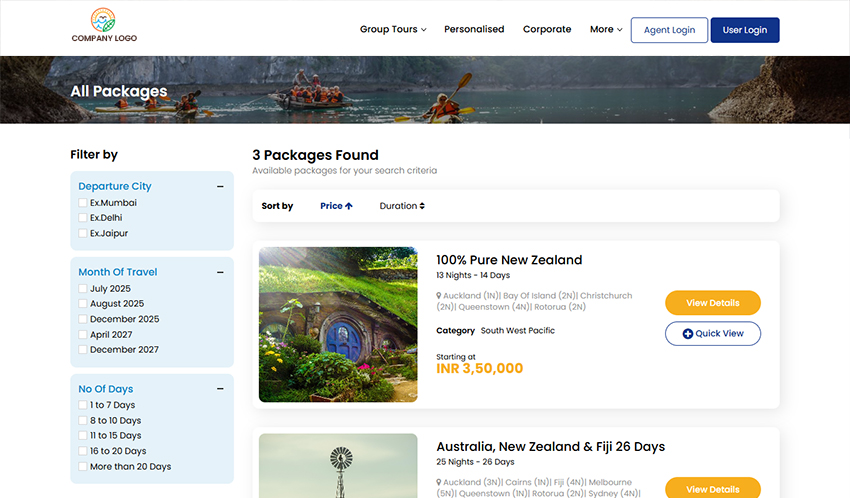Collapse Departure City filter with minus icon

[220, 187]
